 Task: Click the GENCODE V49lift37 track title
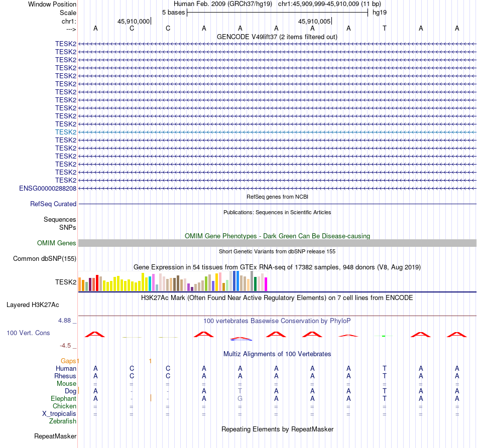point(277,37)
